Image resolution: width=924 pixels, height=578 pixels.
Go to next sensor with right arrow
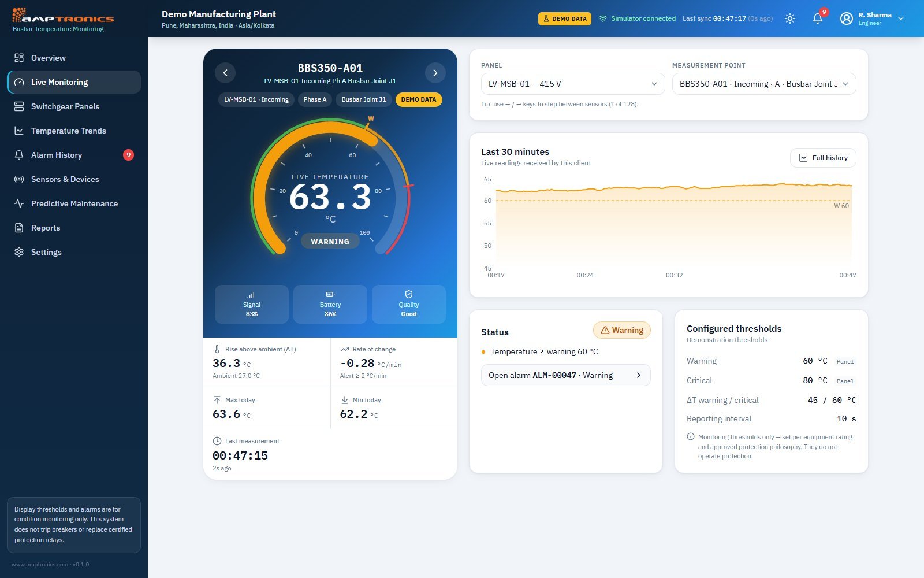point(435,73)
